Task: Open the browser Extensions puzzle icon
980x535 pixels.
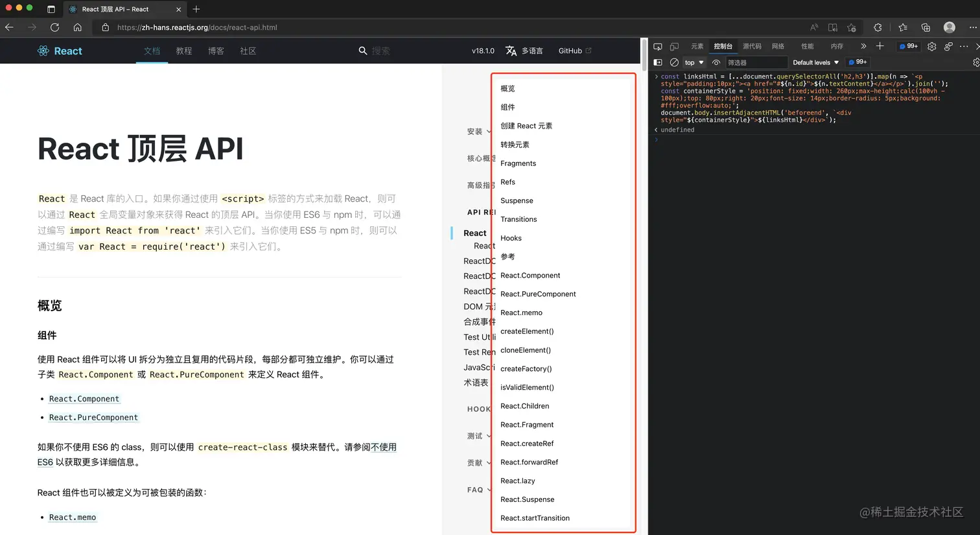Action: click(x=878, y=27)
